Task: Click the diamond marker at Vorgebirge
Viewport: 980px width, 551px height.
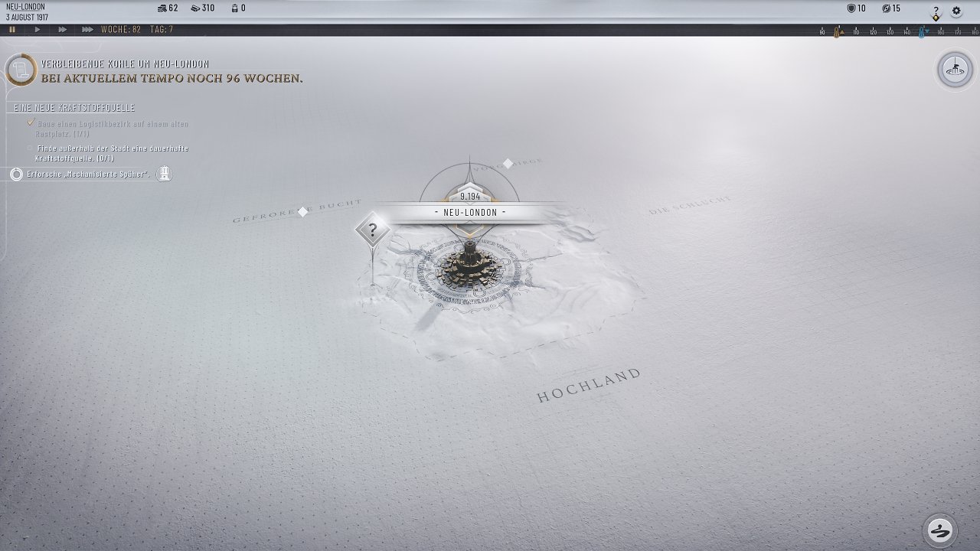Action: (508, 164)
